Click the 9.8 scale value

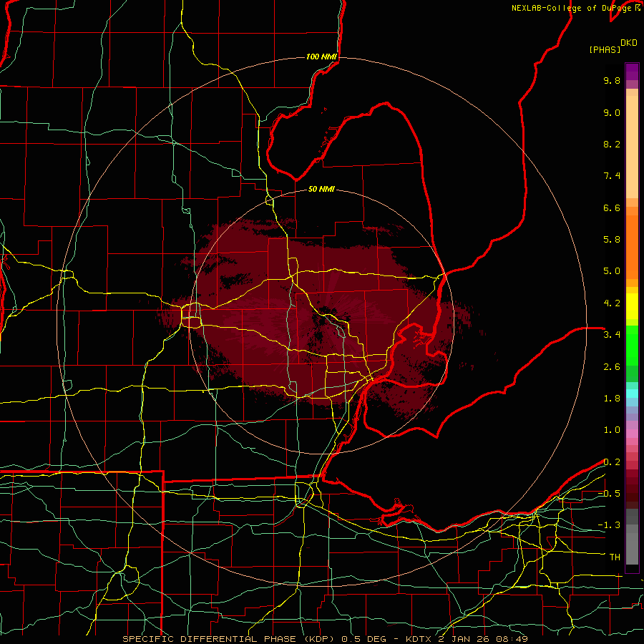[x=612, y=80]
